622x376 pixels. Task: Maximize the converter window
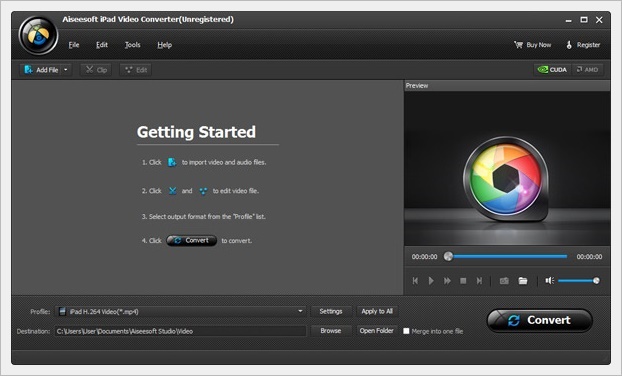tap(584, 20)
